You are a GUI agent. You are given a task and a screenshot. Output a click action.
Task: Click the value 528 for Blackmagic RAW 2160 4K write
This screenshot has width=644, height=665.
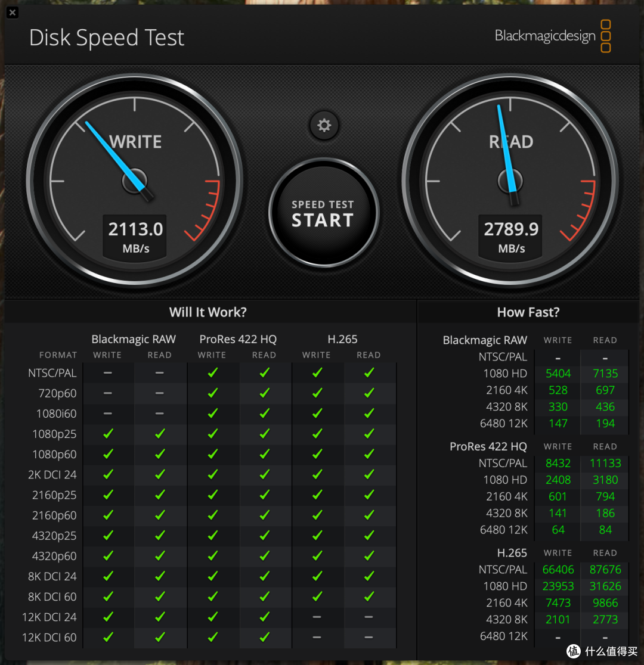pyautogui.click(x=558, y=390)
